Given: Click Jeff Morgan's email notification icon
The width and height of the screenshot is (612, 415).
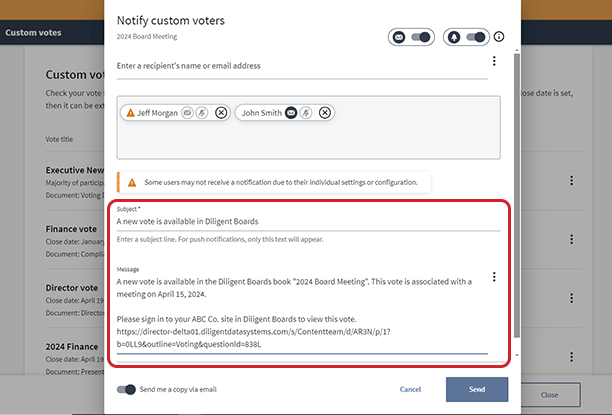Looking at the screenshot, I should coord(187,113).
